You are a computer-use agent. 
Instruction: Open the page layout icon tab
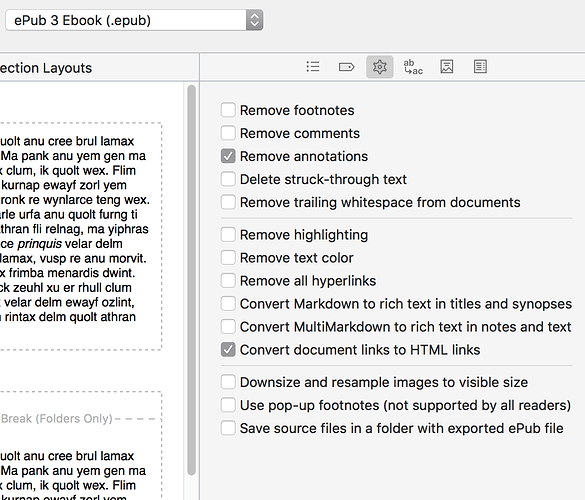tap(480, 67)
